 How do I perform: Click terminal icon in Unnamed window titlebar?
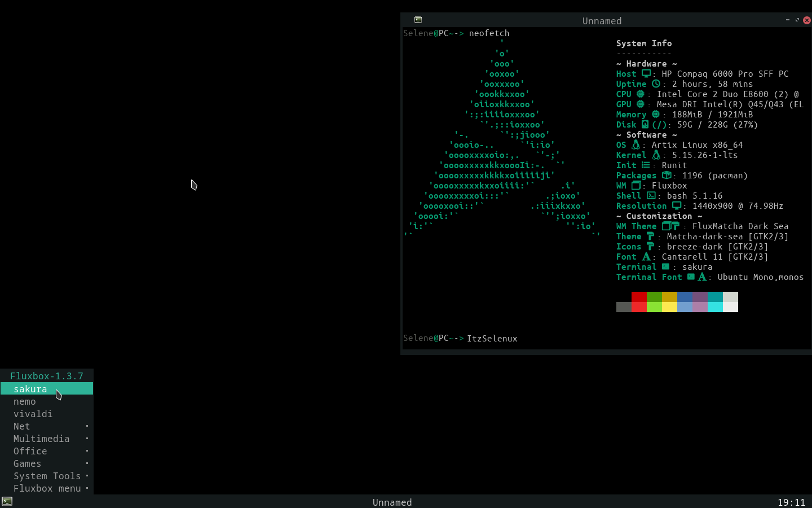418,20
